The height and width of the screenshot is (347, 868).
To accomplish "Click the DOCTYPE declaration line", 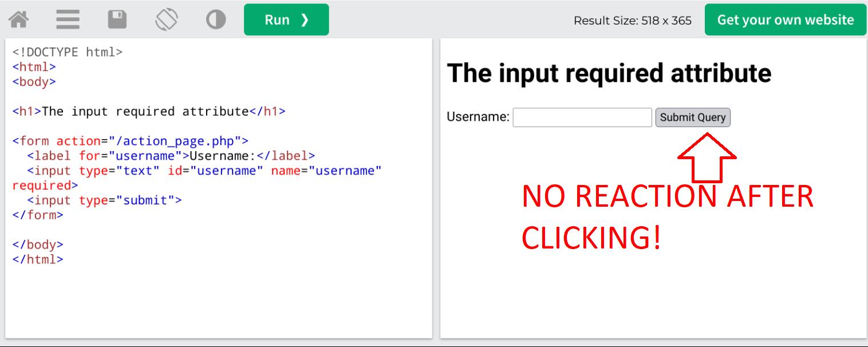I will (x=69, y=52).
